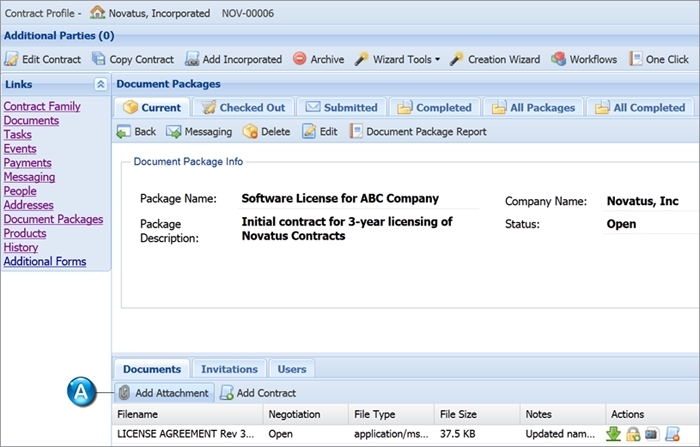Click the Additional Parties (0) header
The image size is (700, 447).
(x=59, y=36)
